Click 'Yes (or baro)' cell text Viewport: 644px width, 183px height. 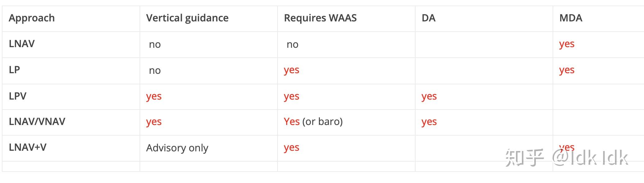click(x=313, y=122)
